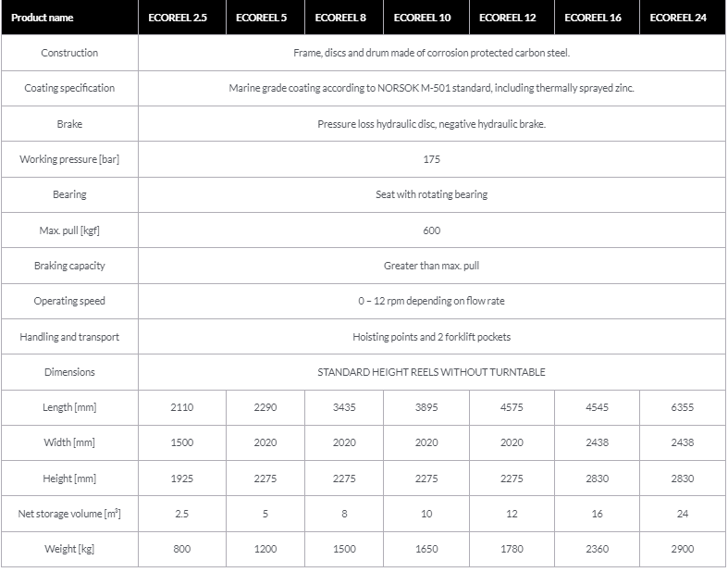Click the length value 6355

[683, 407]
